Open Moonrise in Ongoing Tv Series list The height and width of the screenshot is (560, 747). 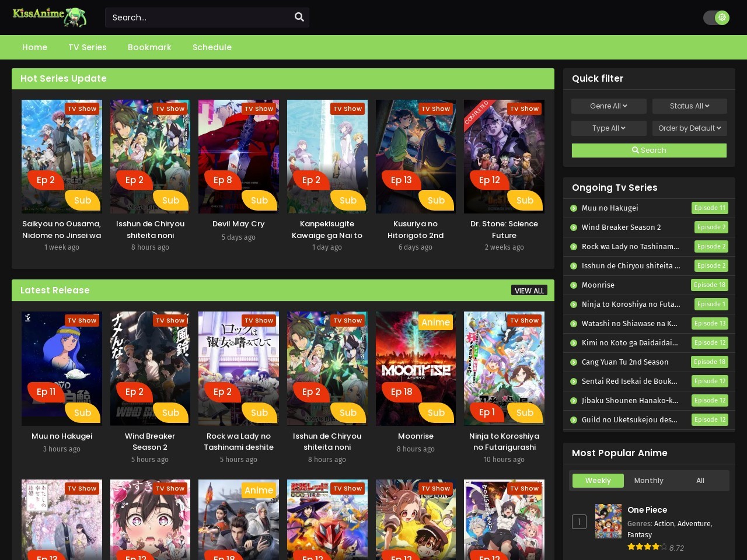coord(598,285)
